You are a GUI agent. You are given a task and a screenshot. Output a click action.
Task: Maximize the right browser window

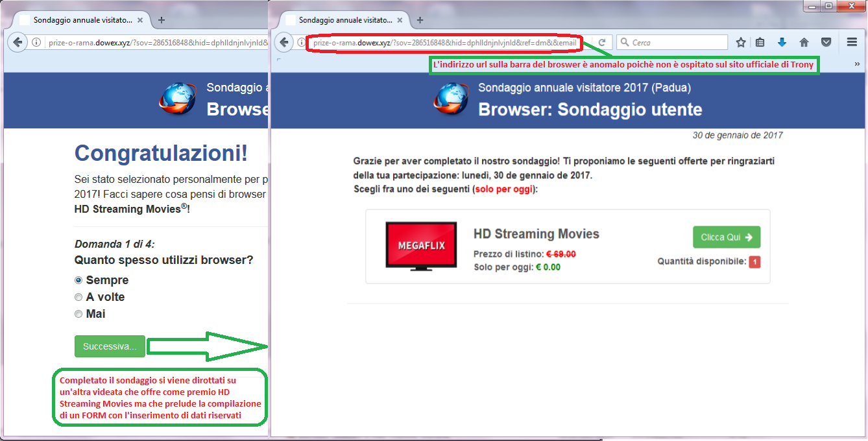(828, 5)
